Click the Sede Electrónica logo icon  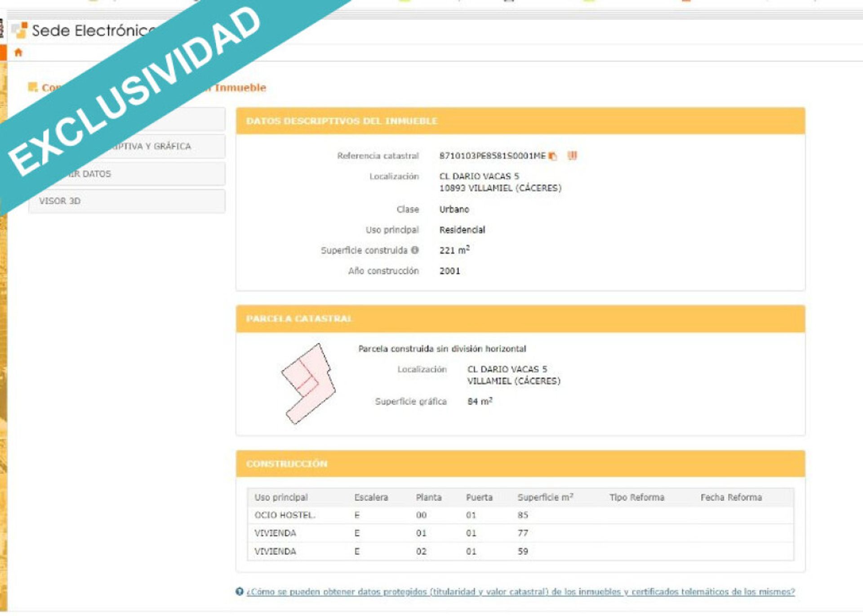click(x=20, y=30)
